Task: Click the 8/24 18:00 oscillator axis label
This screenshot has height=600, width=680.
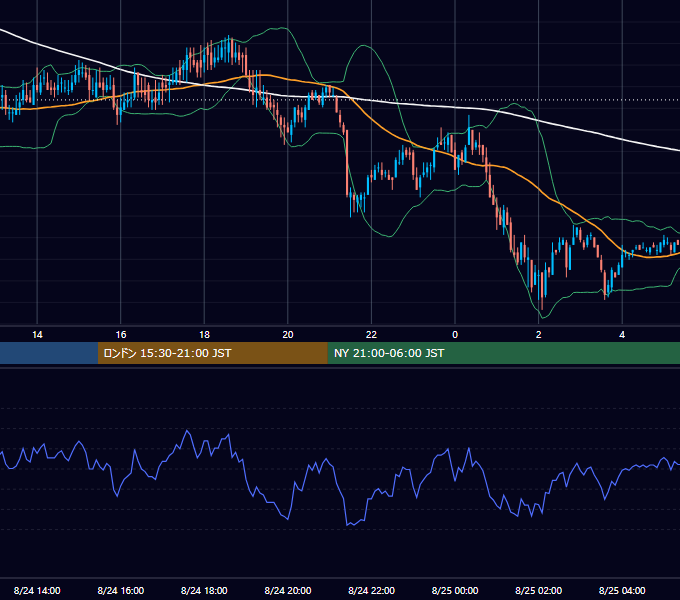Action: tap(204, 590)
